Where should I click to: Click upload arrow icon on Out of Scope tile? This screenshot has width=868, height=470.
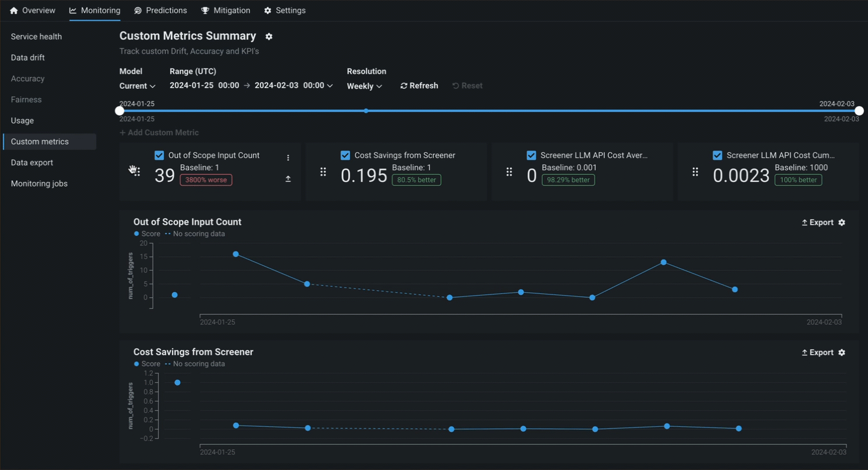pyautogui.click(x=288, y=179)
